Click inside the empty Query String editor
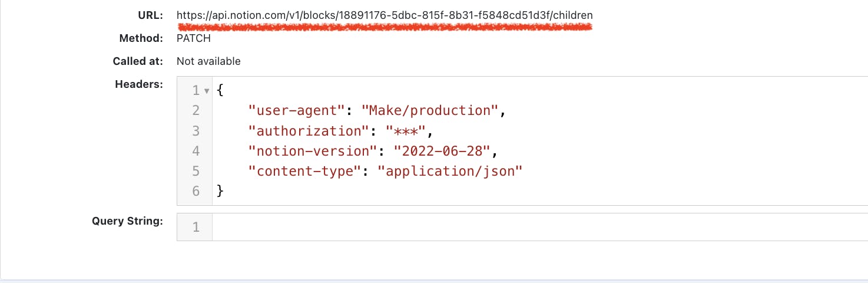868x283 pixels. [x=530, y=227]
